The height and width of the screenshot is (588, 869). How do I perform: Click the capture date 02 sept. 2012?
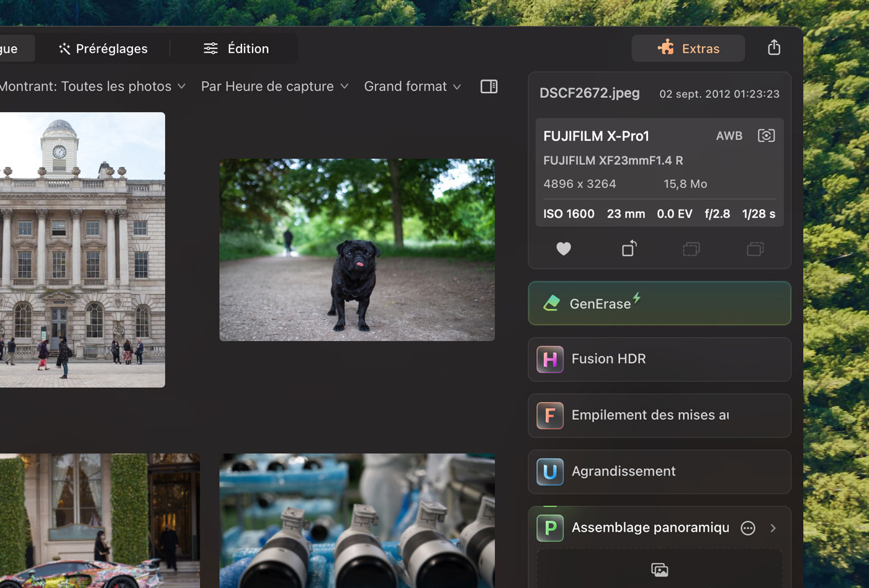click(x=719, y=94)
